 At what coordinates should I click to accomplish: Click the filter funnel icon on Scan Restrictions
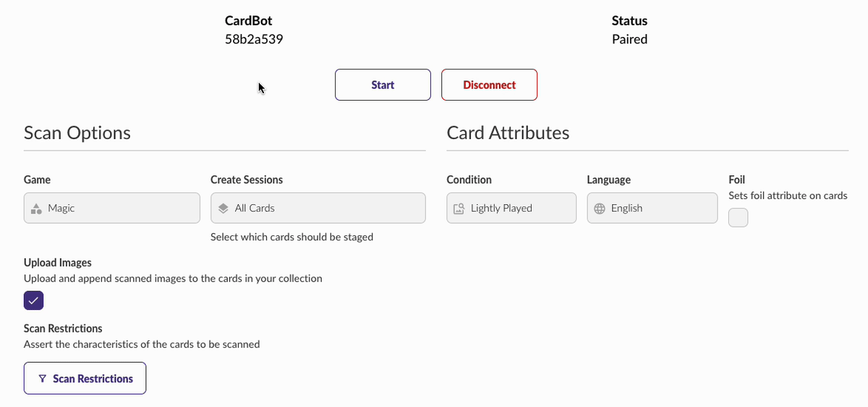43,379
